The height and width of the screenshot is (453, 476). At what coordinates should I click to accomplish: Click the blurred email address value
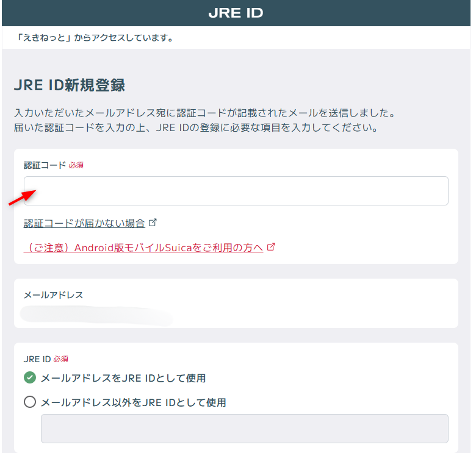pyautogui.click(x=96, y=315)
